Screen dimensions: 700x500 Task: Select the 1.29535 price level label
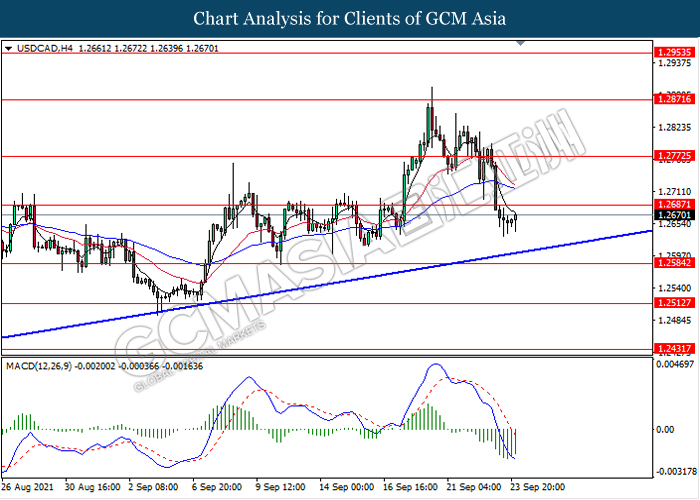click(x=675, y=53)
